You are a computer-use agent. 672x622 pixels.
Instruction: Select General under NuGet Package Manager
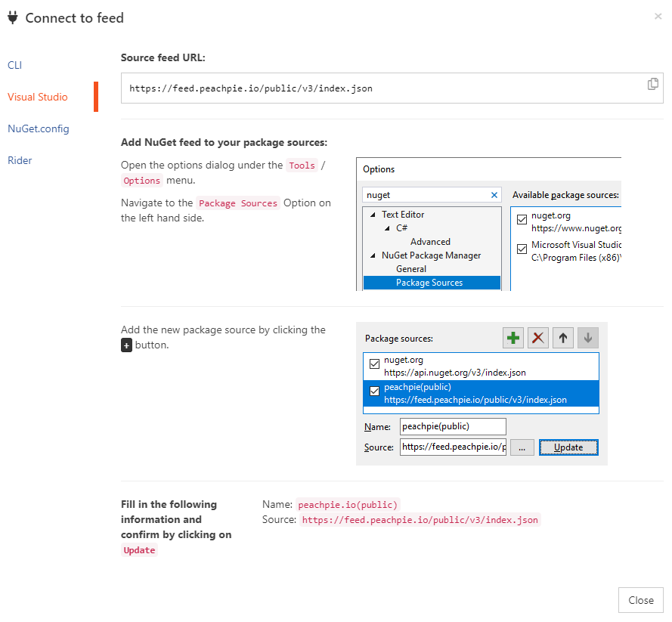click(411, 269)
